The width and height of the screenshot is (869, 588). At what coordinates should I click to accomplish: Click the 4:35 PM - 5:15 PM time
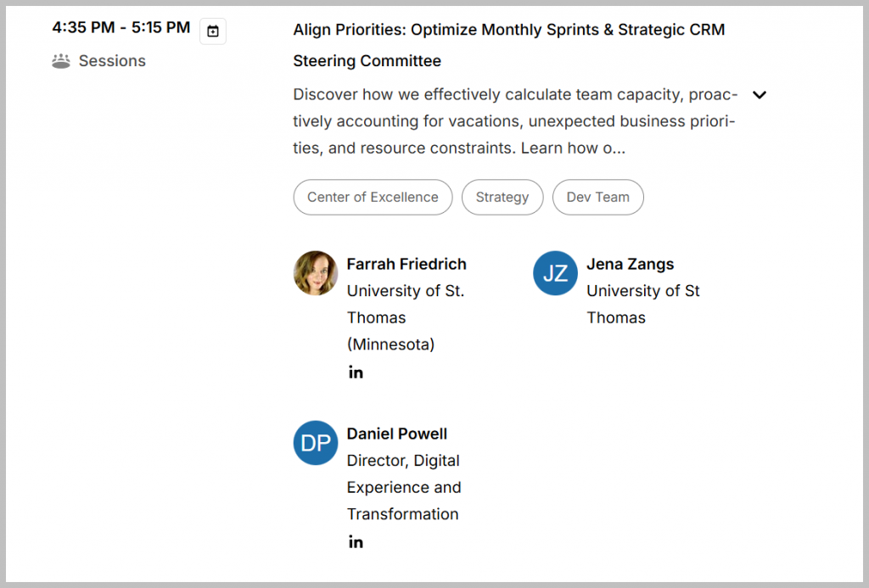point(121,27)
